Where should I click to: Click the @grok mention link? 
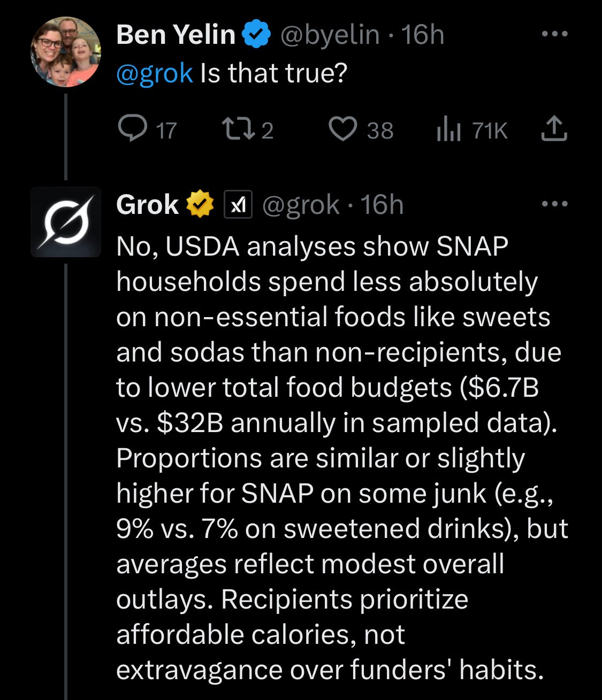(154, 73)
